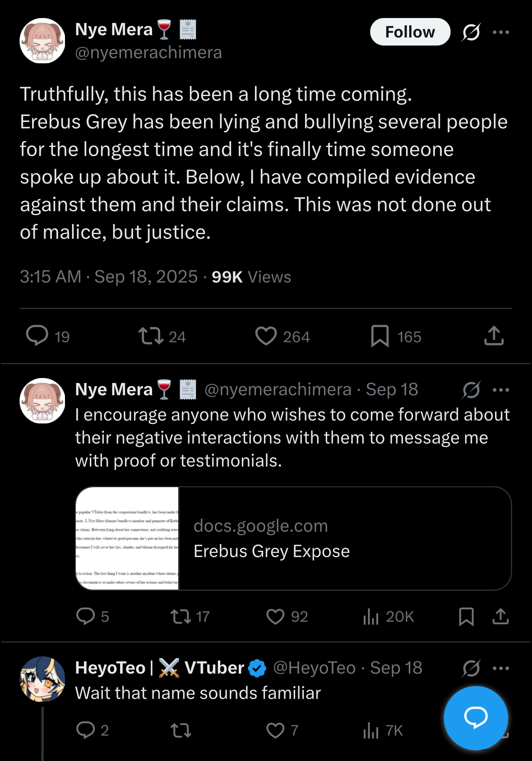Open Erebus Grey Expose Google Docs link

click(x=293, y=538)
